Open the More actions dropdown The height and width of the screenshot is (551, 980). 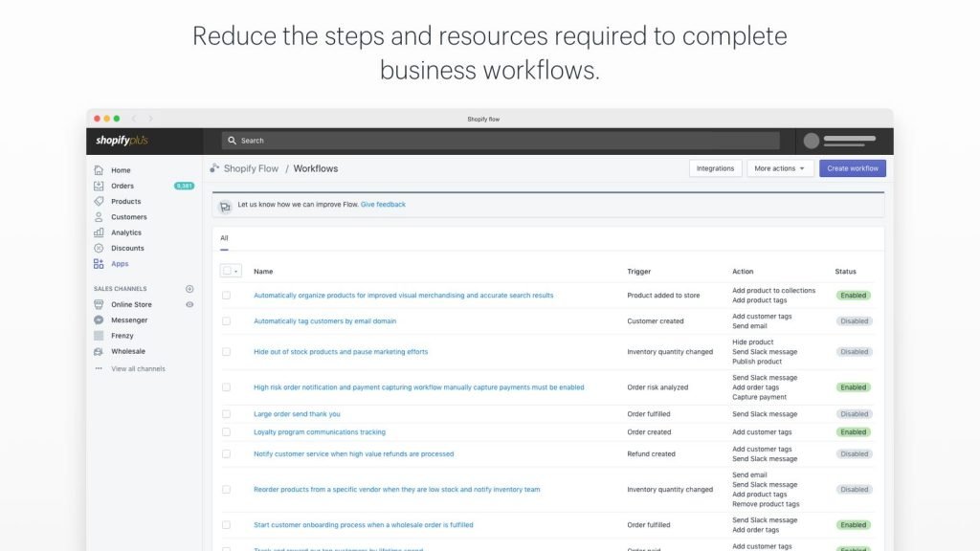pos(780,168)
